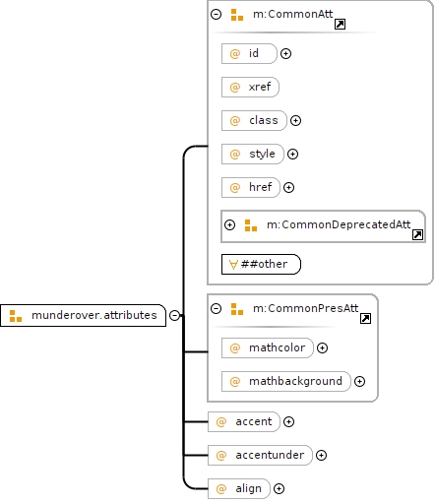Expand the class attribute details

pos(295,120)
